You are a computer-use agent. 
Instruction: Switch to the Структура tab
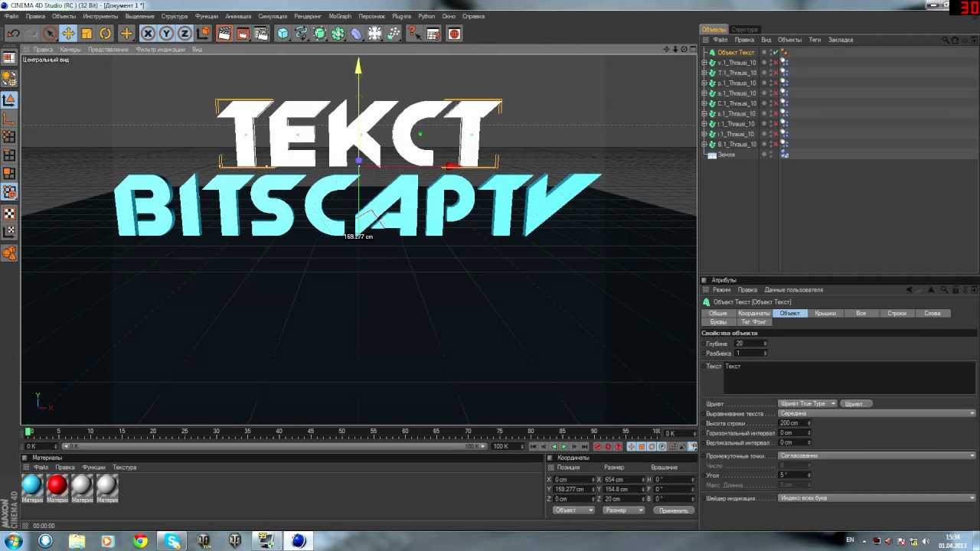pyautogui.click(x=744, y=30)
